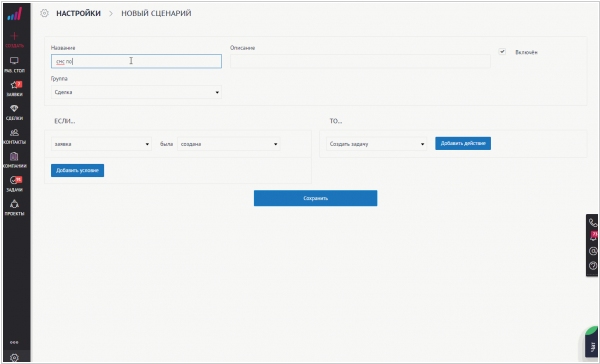Screen dimensions: 600x364
Task: Open the phone icon in right panel
Action: [x=593, y=222]
